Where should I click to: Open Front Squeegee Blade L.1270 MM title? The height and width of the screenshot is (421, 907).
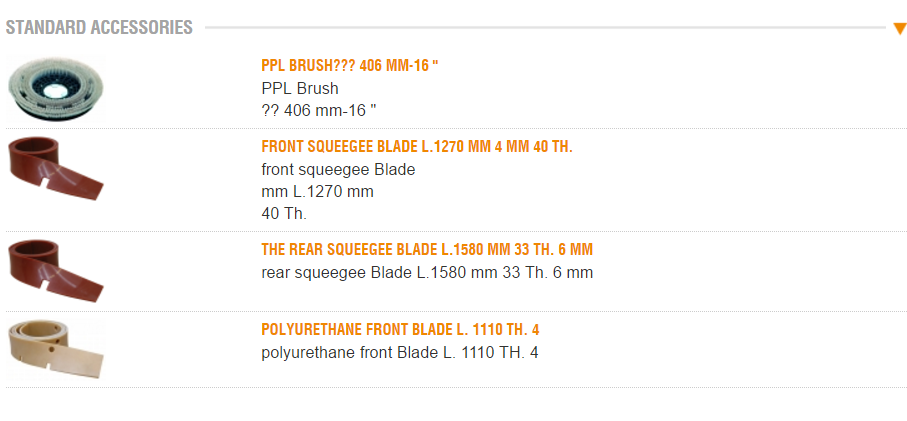point(416,147)
